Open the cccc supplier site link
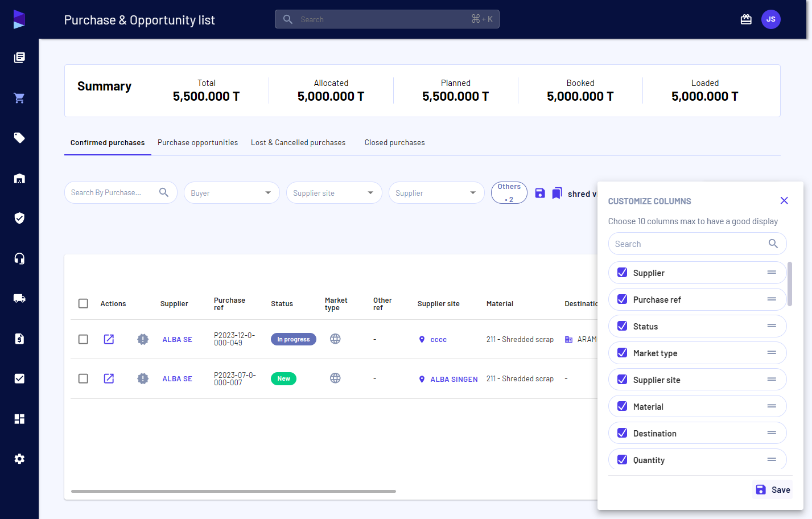 pyautogui.click(x=438, y=340)
